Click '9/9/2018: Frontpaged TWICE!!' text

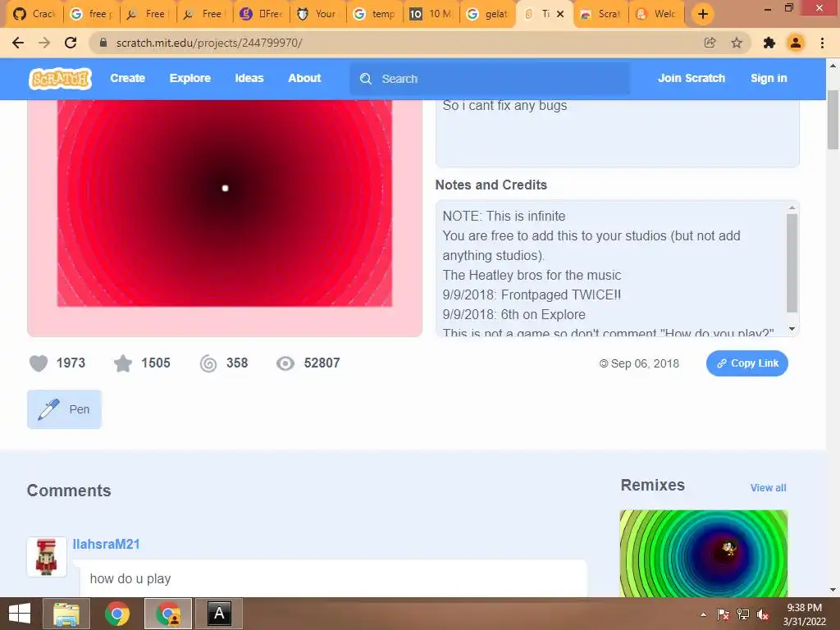(532, 294)
